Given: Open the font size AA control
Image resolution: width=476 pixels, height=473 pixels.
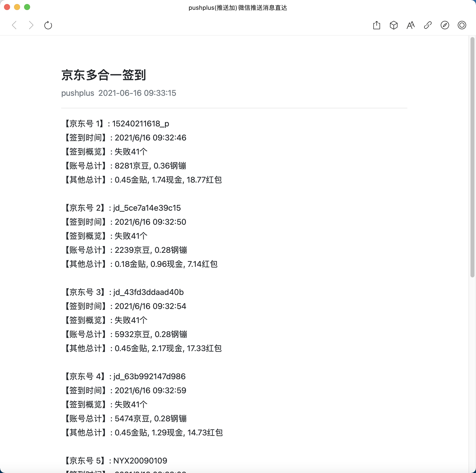Looking at the screenshot, I should point(411,25).
